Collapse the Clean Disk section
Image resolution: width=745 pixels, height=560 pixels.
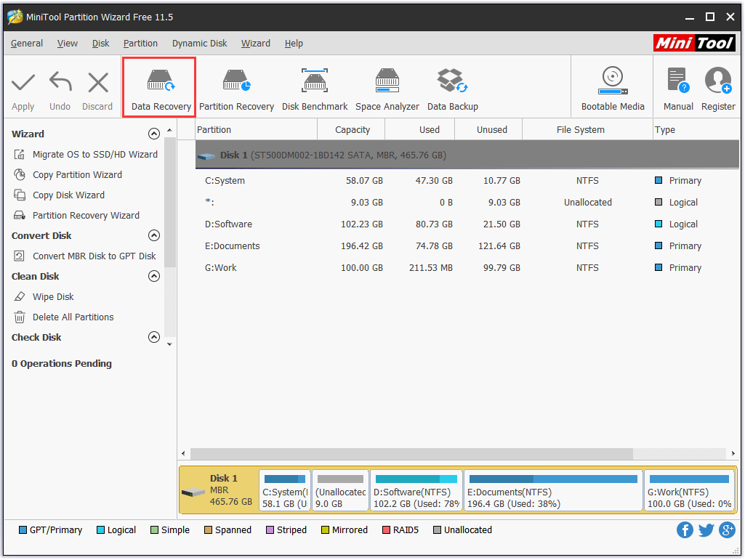(154, 277)
